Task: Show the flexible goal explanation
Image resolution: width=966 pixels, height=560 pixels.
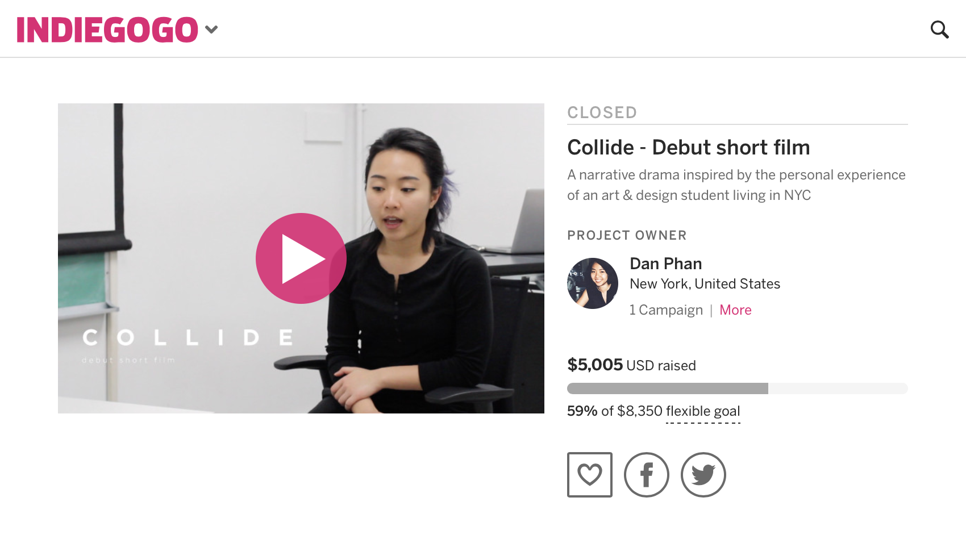Action: 703,411
